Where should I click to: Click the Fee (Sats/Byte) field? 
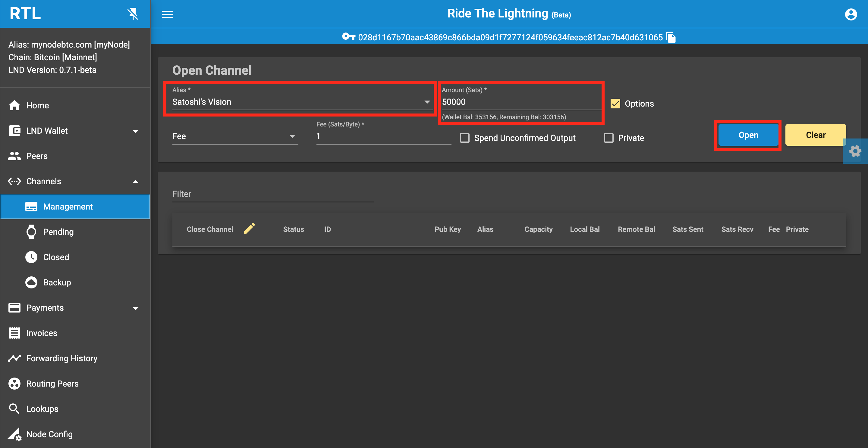(383, 136)
